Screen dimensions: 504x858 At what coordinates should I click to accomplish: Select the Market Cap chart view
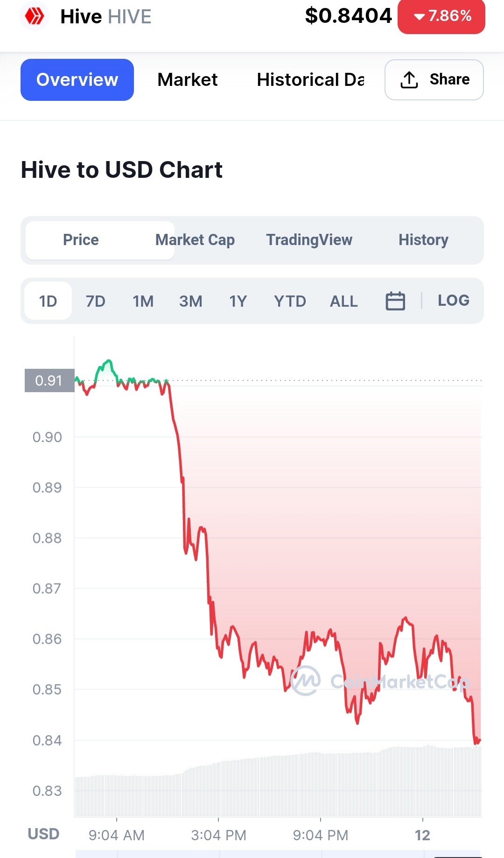195,240
